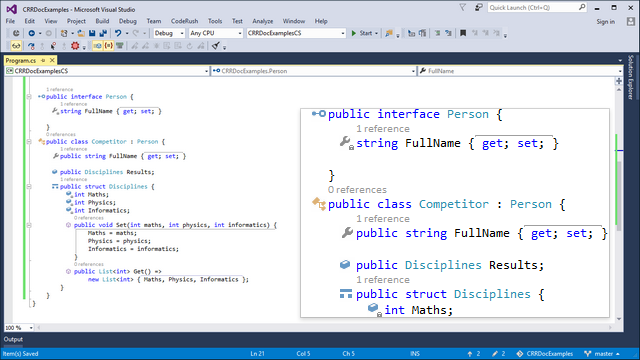Uncomment selected lines icon

coord(448,33)
